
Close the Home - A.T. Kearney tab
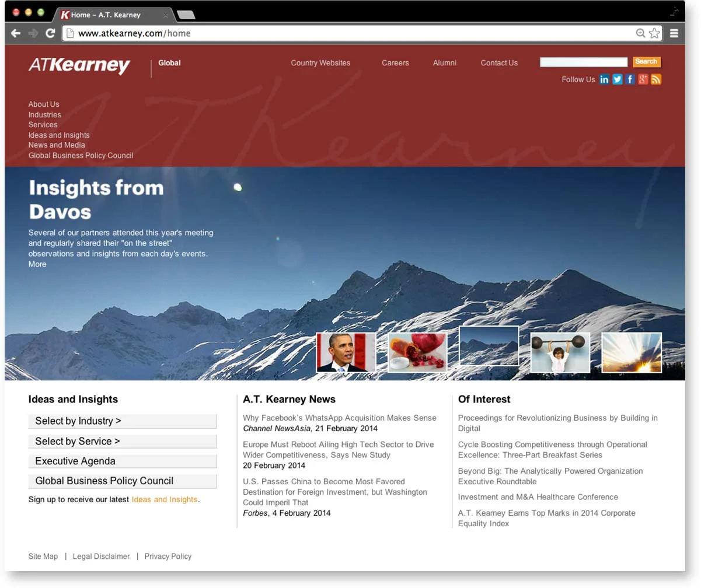[166, 15]
